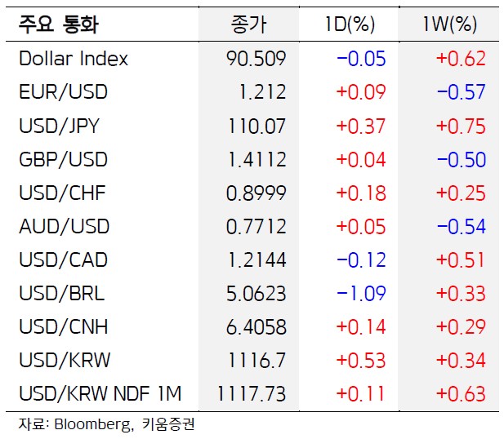Select the Dollar Index row label
This screenshot has height=439, width=504.
click(74, 59)
